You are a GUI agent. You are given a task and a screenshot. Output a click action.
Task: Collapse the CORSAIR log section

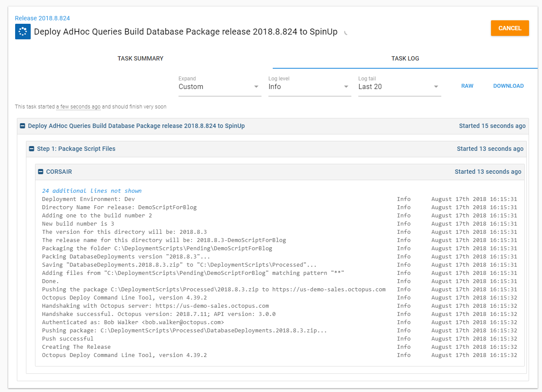[x=41, y=172]
